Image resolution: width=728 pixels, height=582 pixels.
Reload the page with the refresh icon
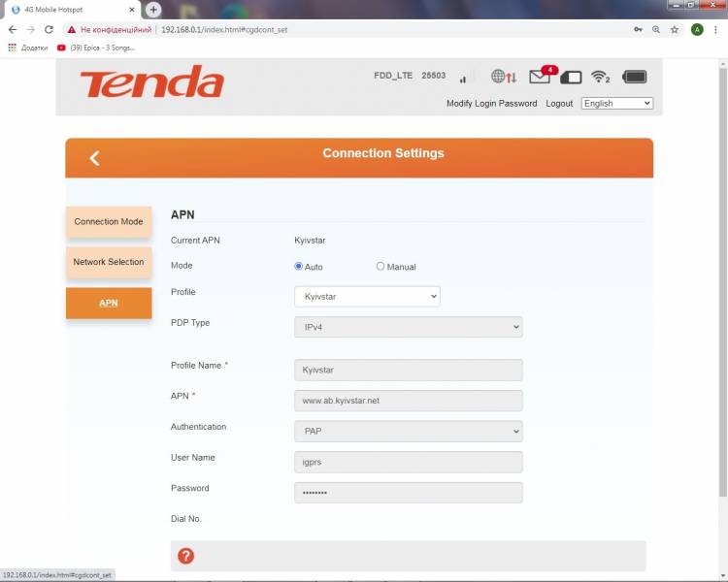pyautogui.click(x=49, y=30)
